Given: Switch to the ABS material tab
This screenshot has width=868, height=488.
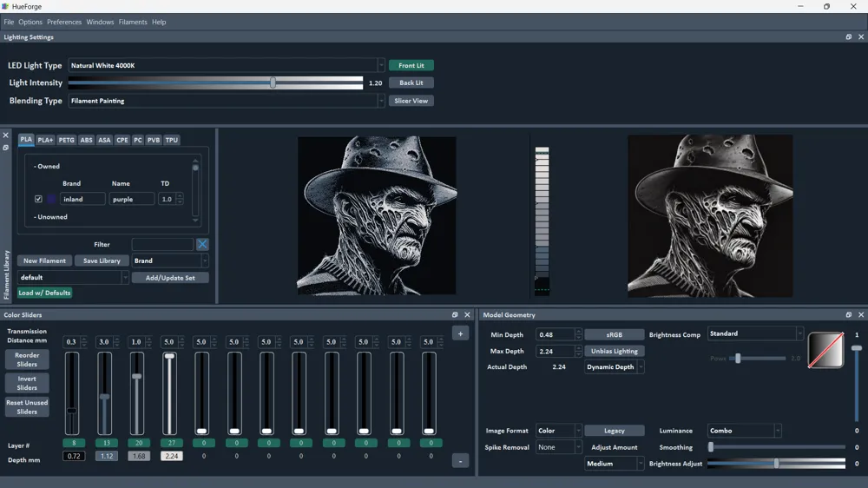Looking at the screenshot, I should (x=86, y=140).
